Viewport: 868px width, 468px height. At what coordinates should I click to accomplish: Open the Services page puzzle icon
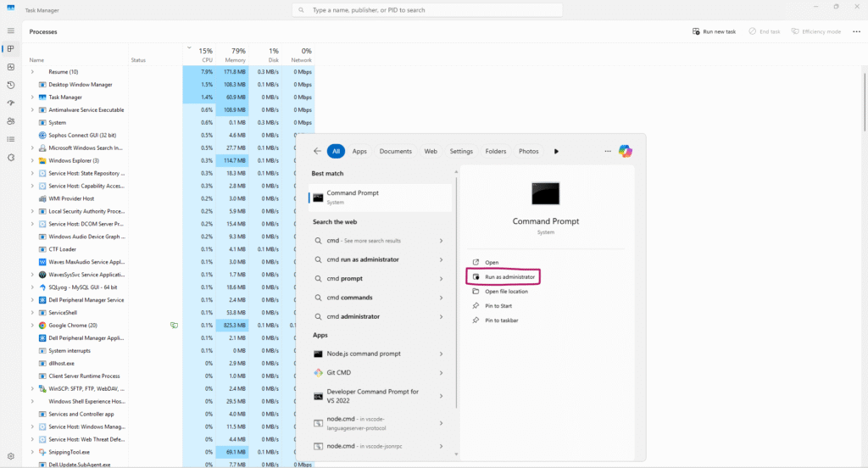[11, 158]
